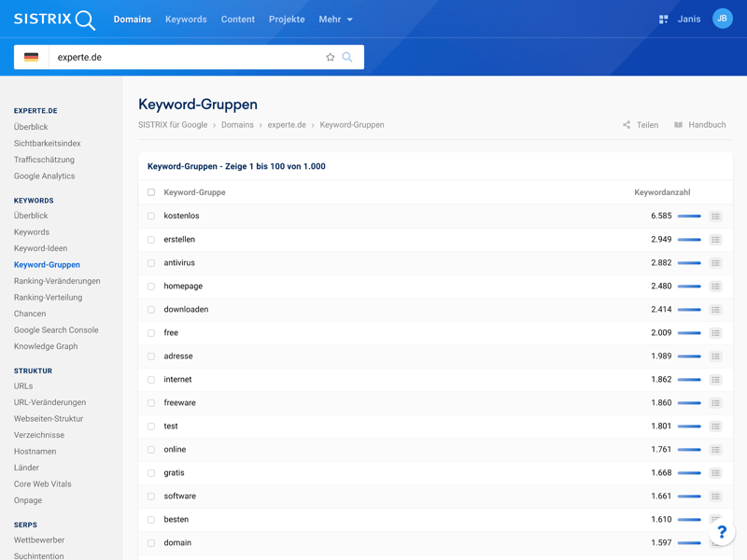Viewport: 747px width, 560px height.
Task: Tick the checkbox for keyword group kostenlos
Action: [151, 217]
